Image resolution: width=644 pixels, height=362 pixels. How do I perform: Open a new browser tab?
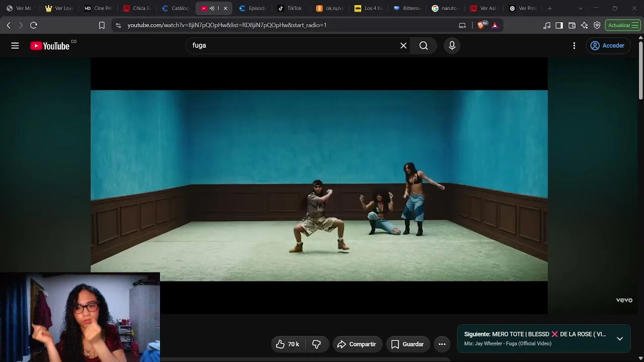click(x=549, y=8)
